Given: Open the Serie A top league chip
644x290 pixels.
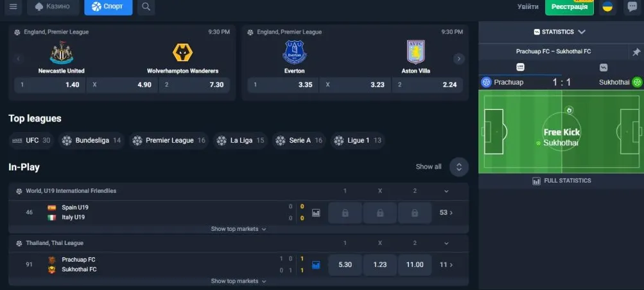Looking at the screenshot, I should coord(299,141).
